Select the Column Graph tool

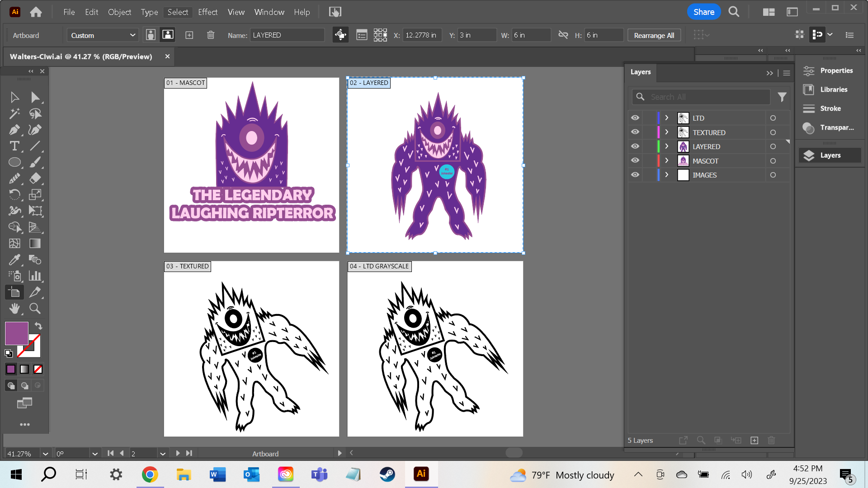pyautogui.click(x=35, y=276)
